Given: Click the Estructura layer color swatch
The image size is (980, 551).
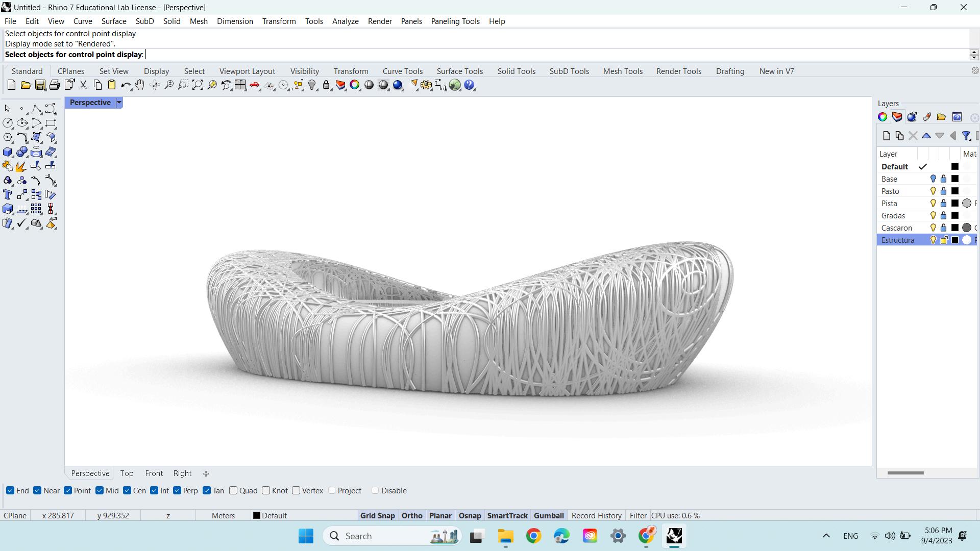Looking at the screenshot, I should [x=955, y=240].
